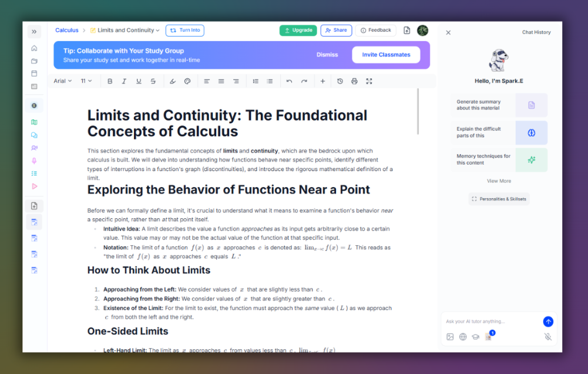The image size is (588, 374).
Task: Expand the editor to fullscreen view
Action: pos(369,81)
